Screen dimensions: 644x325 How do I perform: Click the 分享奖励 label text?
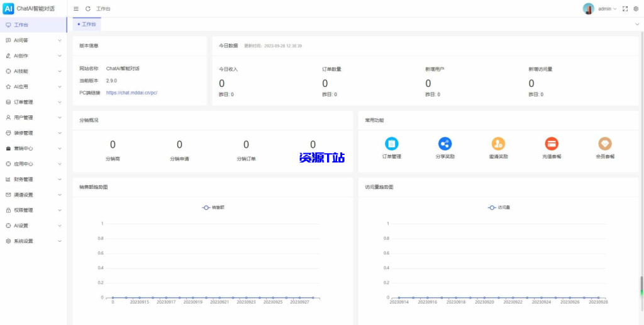pyautogui.click(x=445, y=157)
